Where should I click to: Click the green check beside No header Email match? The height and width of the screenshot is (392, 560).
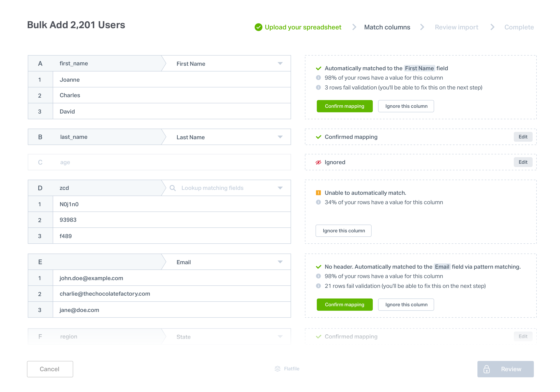click(318, 267)
